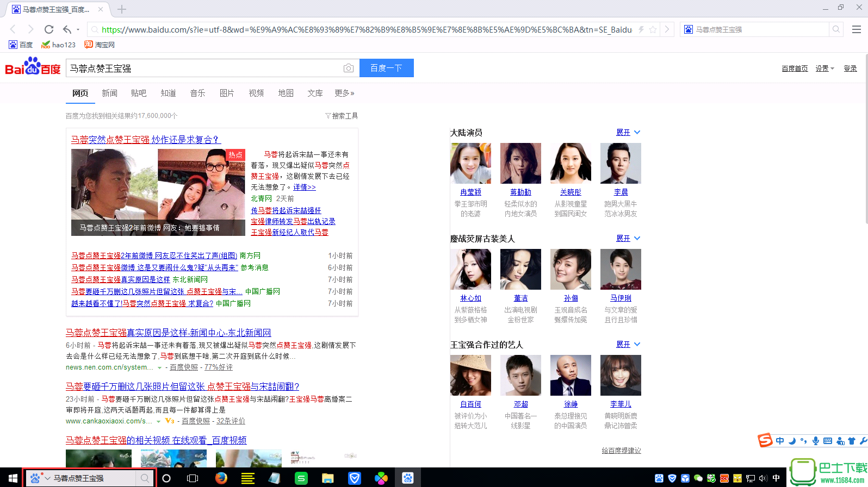Expand the 更多» menu

click(x=344, y=93)
